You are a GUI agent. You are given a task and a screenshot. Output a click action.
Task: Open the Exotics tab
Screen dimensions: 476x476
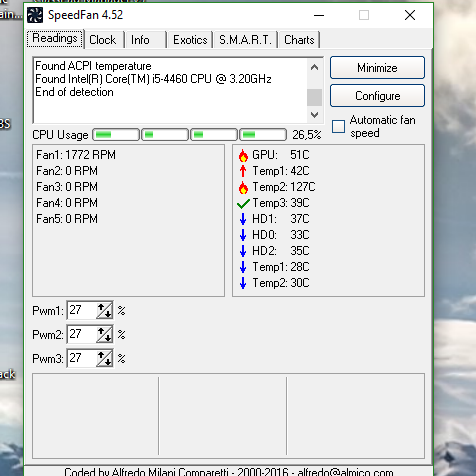pos(190,40)
